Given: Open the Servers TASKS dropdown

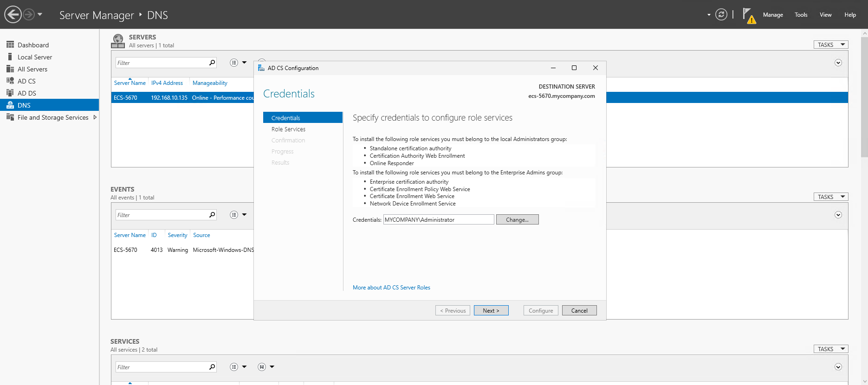Looking at the screenshot, I should pyautogui.click(x=830, y=45).
